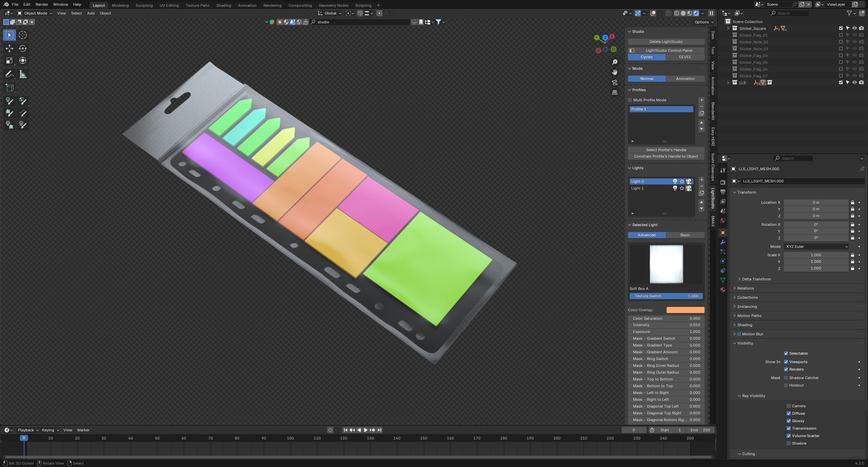868x467 pixels.
Task: Click the pan view hand icon
Action: tap(614, 72)
